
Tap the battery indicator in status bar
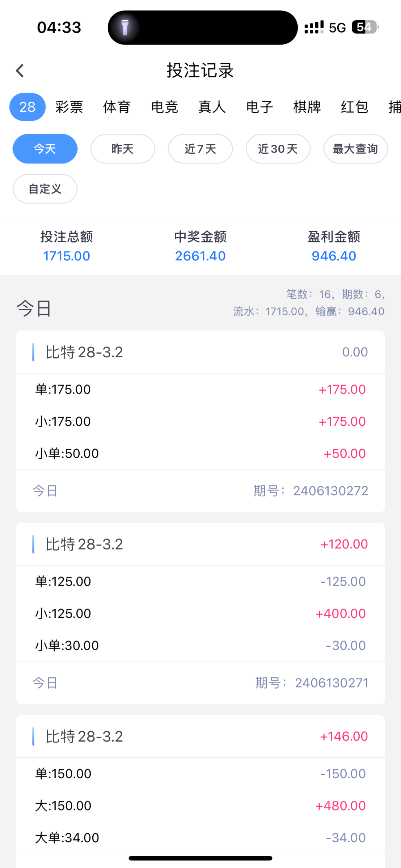point(365,27)
